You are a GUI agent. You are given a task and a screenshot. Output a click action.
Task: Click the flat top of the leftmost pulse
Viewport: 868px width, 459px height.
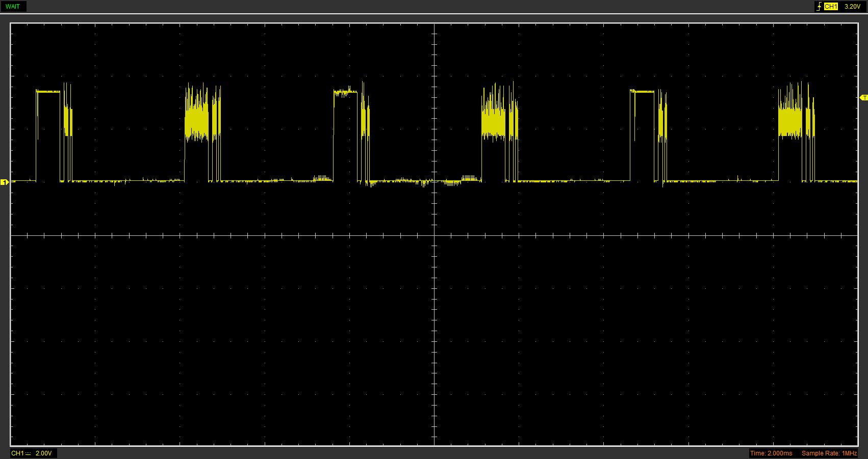pyautogui.click(x=48, y=92)
